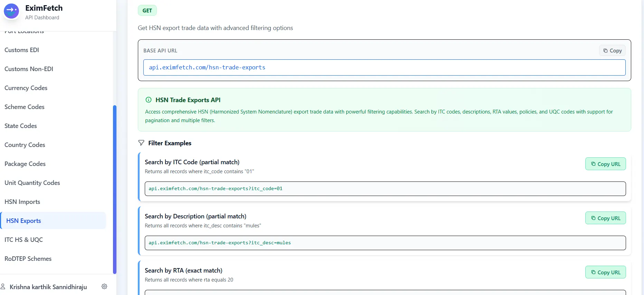Click the 'BASE API URL' label
This screenshot has width=644, height=295.
tap(160, 50)
